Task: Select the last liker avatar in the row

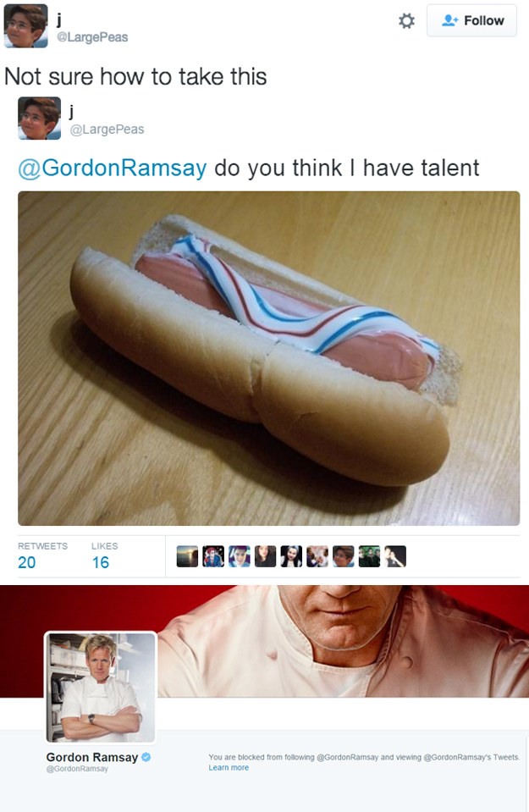Action: point(395,556)
